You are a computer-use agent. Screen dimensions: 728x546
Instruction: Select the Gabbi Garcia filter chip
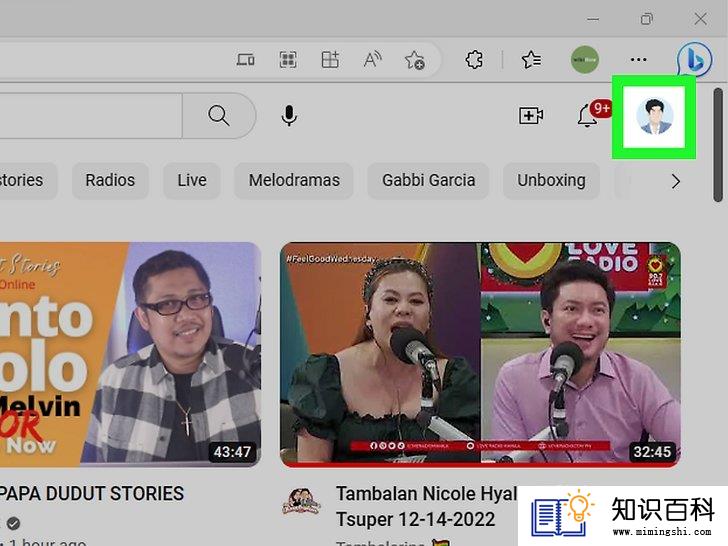pos(429,180)
